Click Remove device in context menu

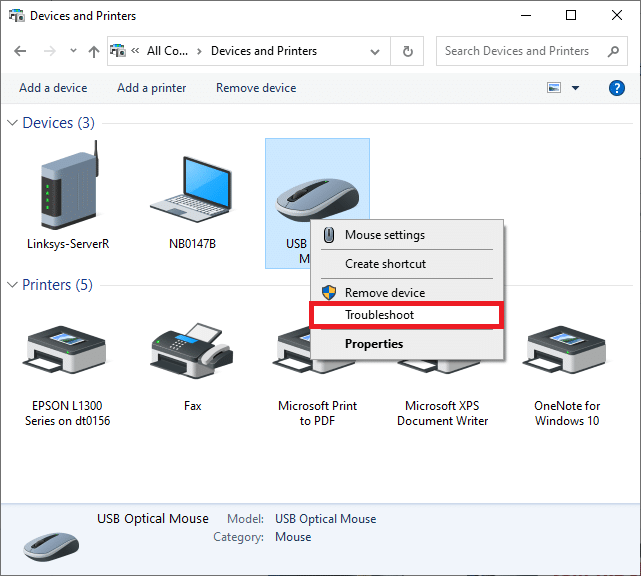pos(384,293)
